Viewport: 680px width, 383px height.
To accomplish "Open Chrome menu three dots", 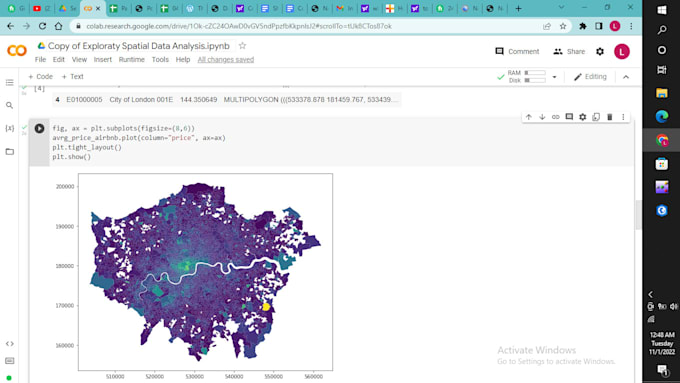I will click(x=631, y=26).
